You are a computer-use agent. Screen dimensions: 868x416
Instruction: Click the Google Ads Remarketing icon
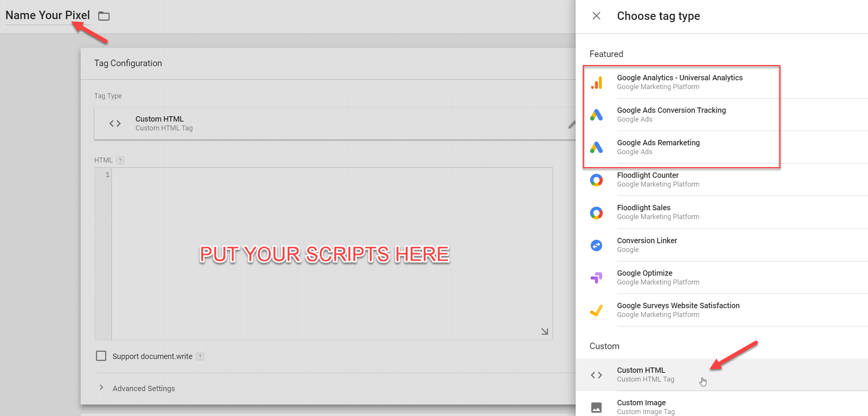click(x=597, y=148)
